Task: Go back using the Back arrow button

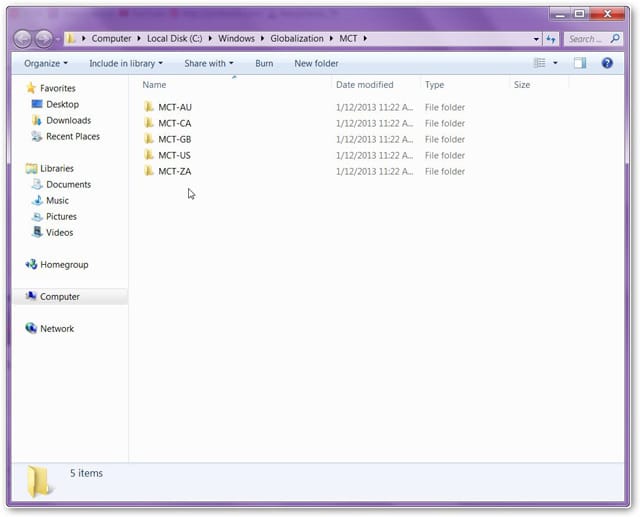Action: point(22,39)
